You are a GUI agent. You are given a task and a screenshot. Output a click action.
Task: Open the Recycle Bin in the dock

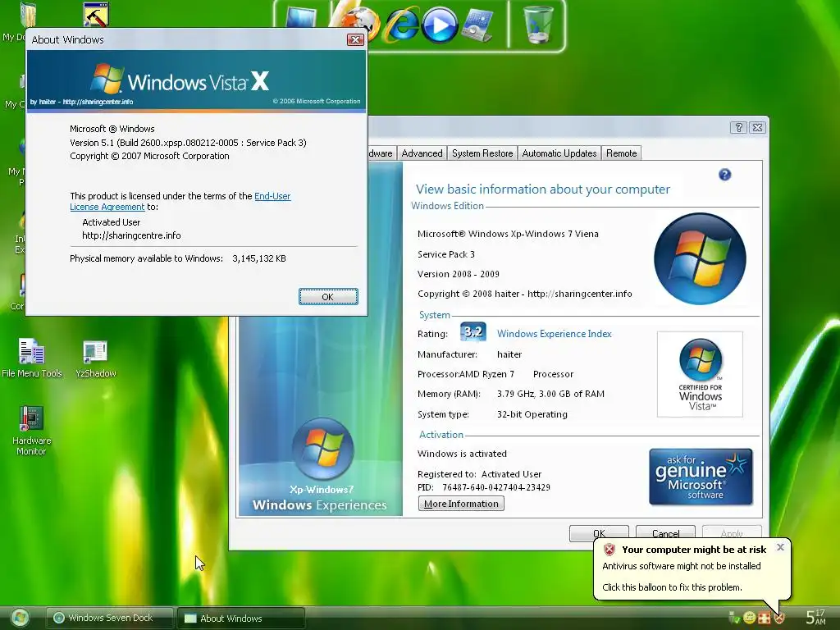pyautogui.click(x=537, y=24)
